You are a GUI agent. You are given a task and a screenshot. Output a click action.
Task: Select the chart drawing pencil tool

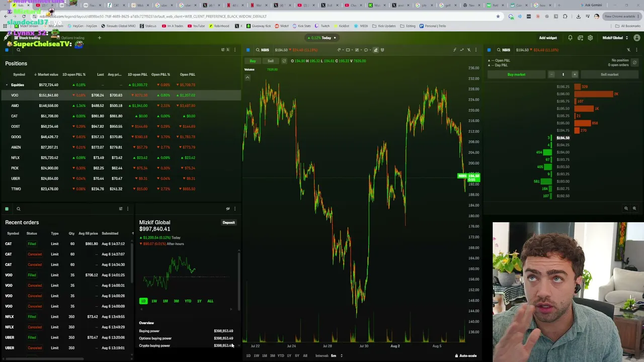375,50
